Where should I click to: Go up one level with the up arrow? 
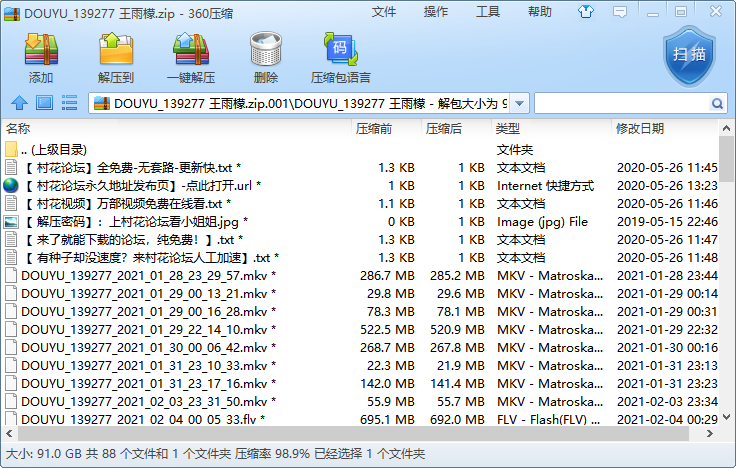(18, 103)
